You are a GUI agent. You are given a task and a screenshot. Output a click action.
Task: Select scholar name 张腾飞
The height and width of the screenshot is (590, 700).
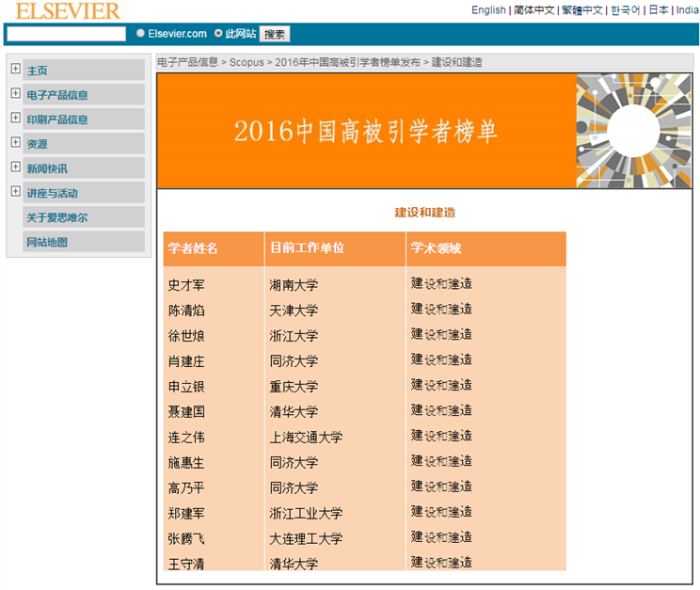(186, 538)
